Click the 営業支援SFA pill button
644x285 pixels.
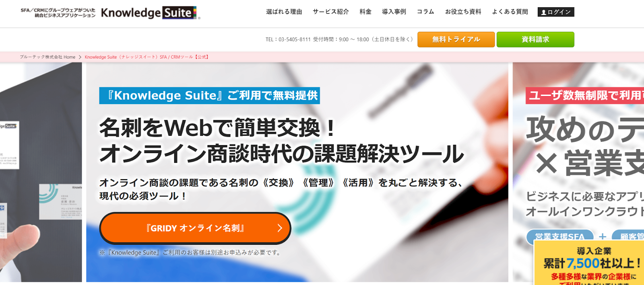tap(560, 237)
